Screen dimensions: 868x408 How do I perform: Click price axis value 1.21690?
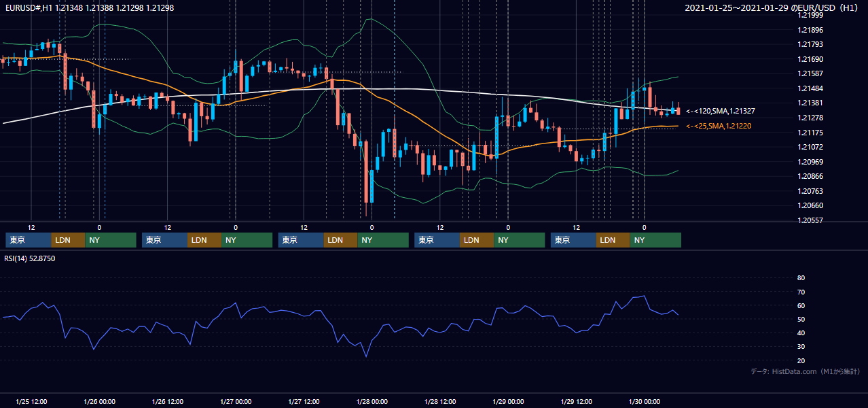point(811,59)
